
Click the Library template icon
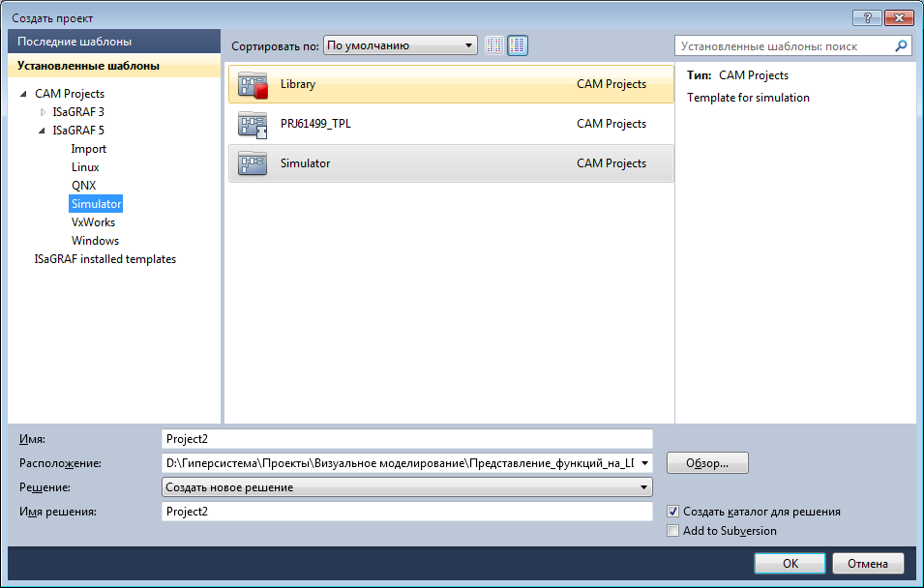(x=253, y=84)
